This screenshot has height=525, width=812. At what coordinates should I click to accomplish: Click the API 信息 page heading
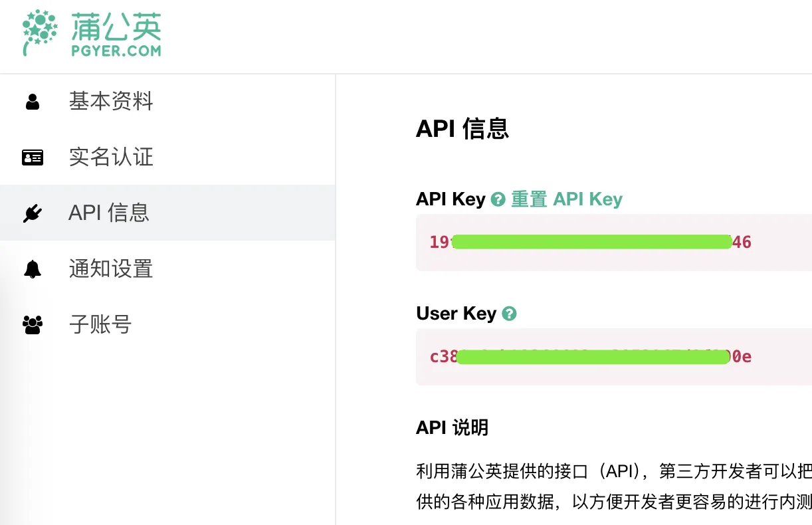point(462,128)
